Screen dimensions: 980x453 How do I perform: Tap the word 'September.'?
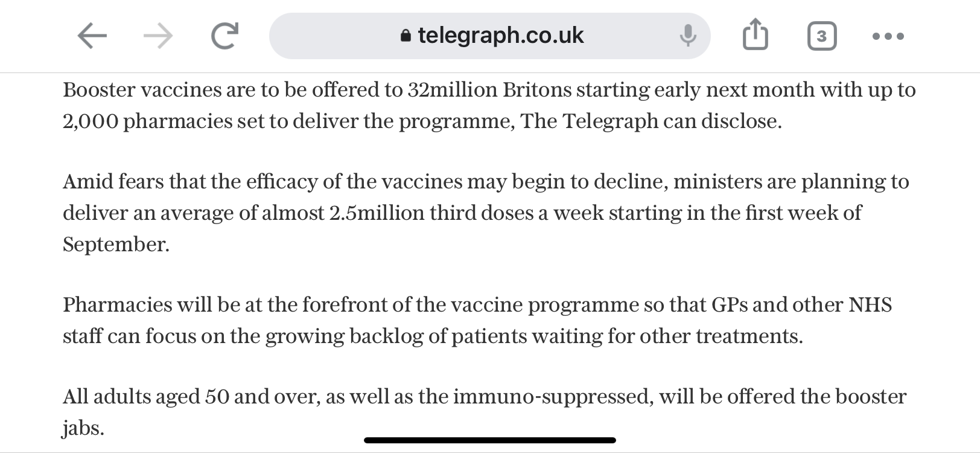click(x=116, y=244)
